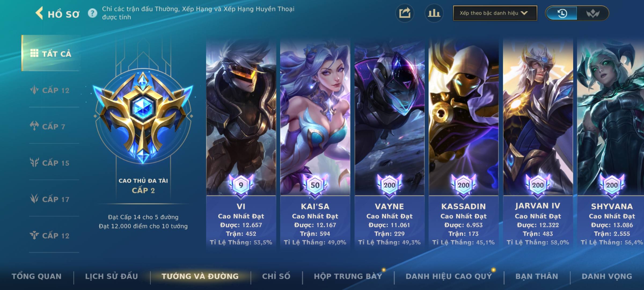Open the question mark help icon
Image resolution: width=644 pixels, height=290 pixels.
(x=93, y=13)
